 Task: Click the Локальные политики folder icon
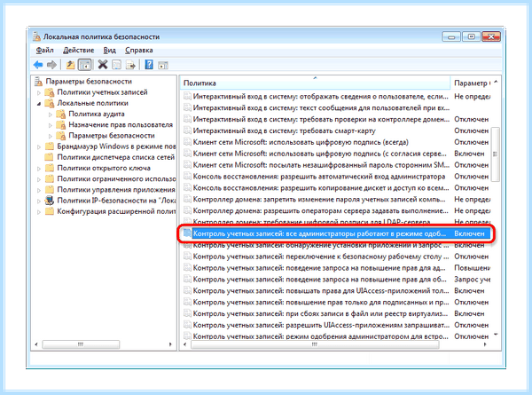click(x=50, y=103)
